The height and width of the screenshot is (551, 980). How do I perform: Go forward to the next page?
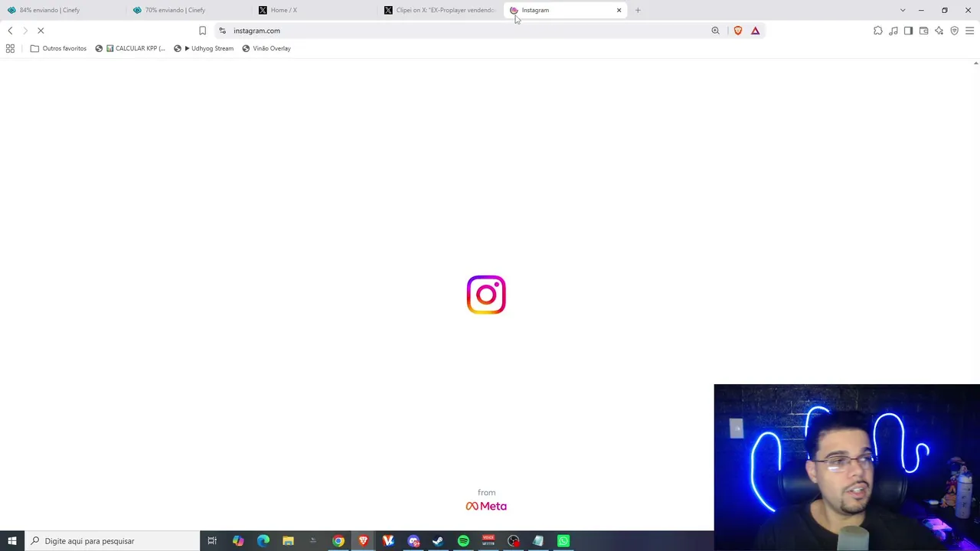25,31
